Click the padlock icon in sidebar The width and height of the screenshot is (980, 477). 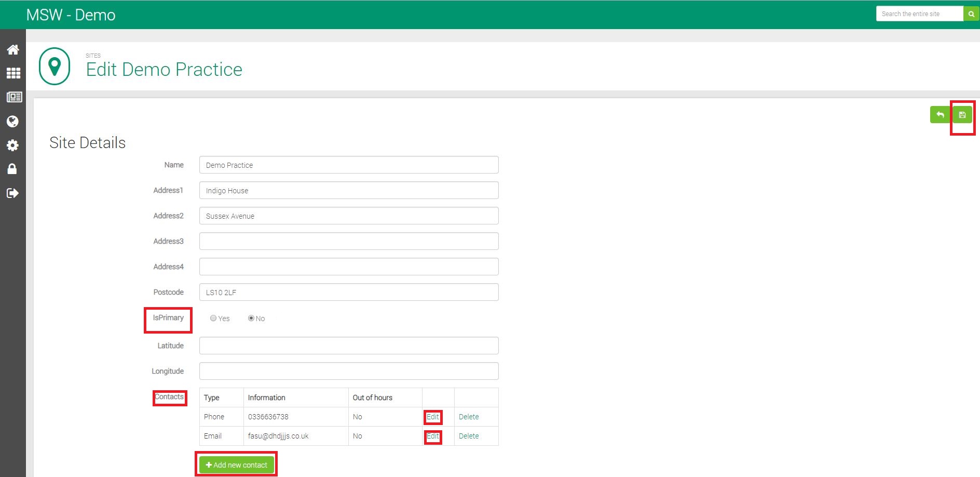pyautogui.click(x=13, y=169)
